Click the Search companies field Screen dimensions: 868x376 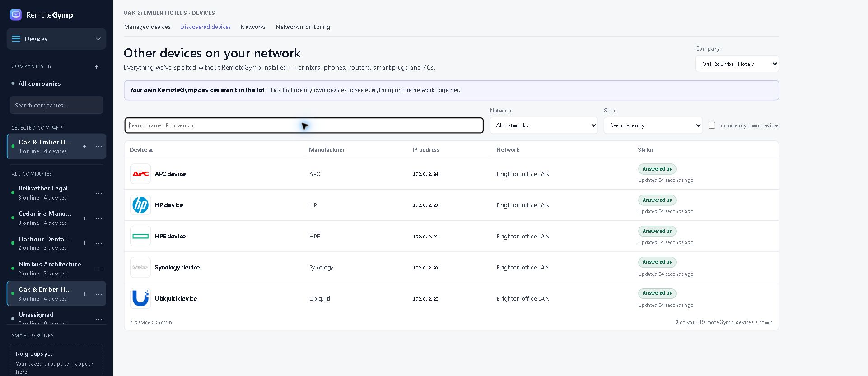[56, 105]
